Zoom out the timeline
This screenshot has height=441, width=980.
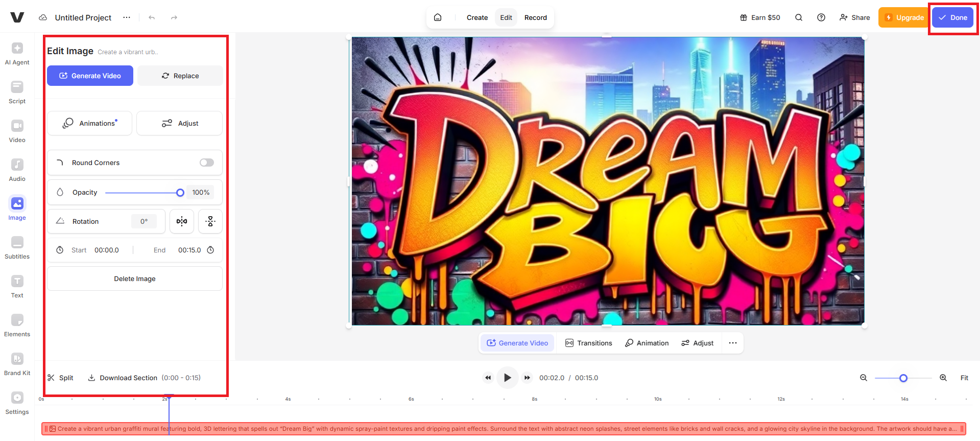coord(864,378)
